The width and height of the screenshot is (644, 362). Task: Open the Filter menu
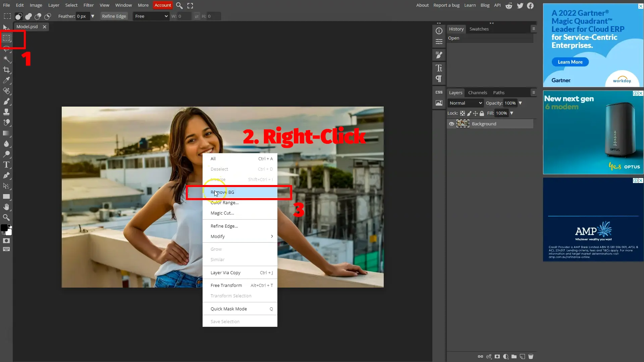tap(89, 5)
